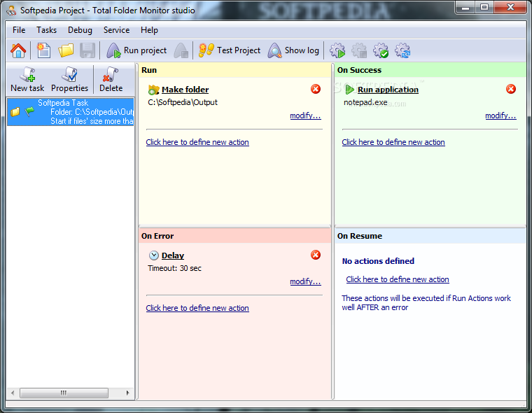Click the On Success panel header
The image size is (532, 413).
coord(430,70)
